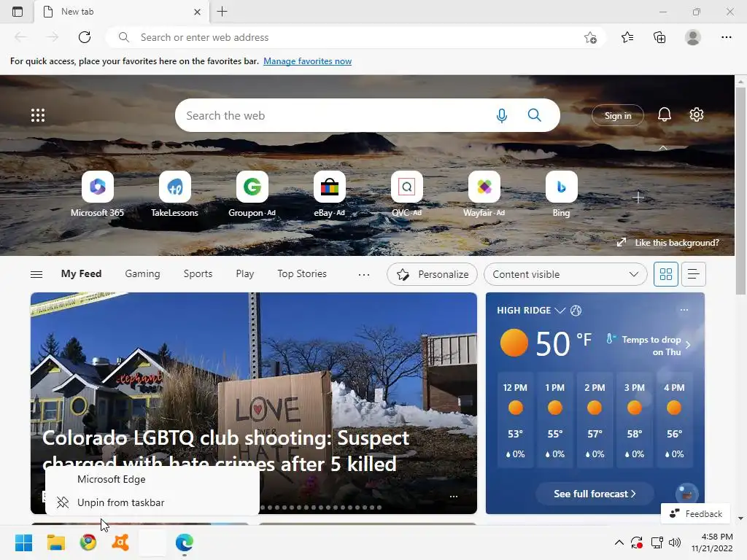The image size is (747, 560).
Task: Open the app launcher grid icon
Action: pyautogui.click(x=38, y=115)
